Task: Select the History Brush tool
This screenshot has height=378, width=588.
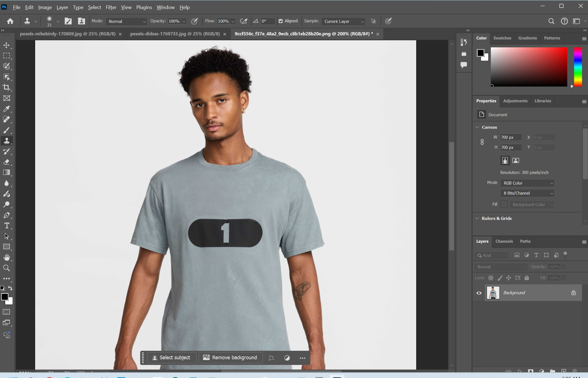Action: 7,151
